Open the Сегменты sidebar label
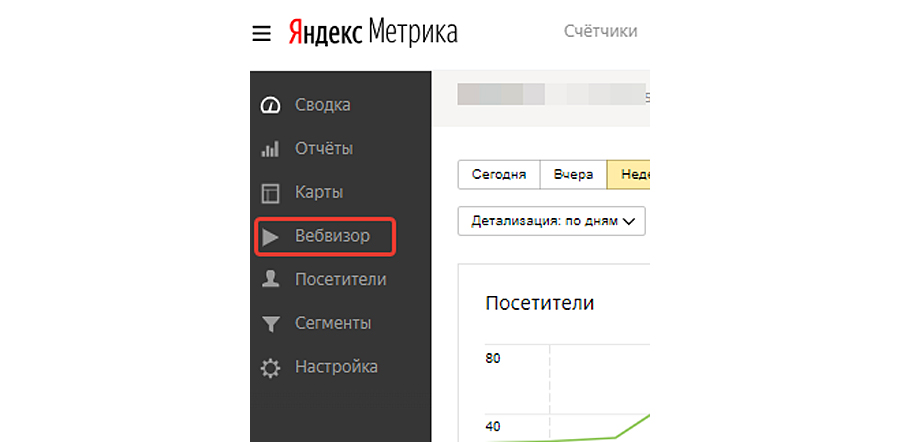900x442 pixels. pos(333,324)
